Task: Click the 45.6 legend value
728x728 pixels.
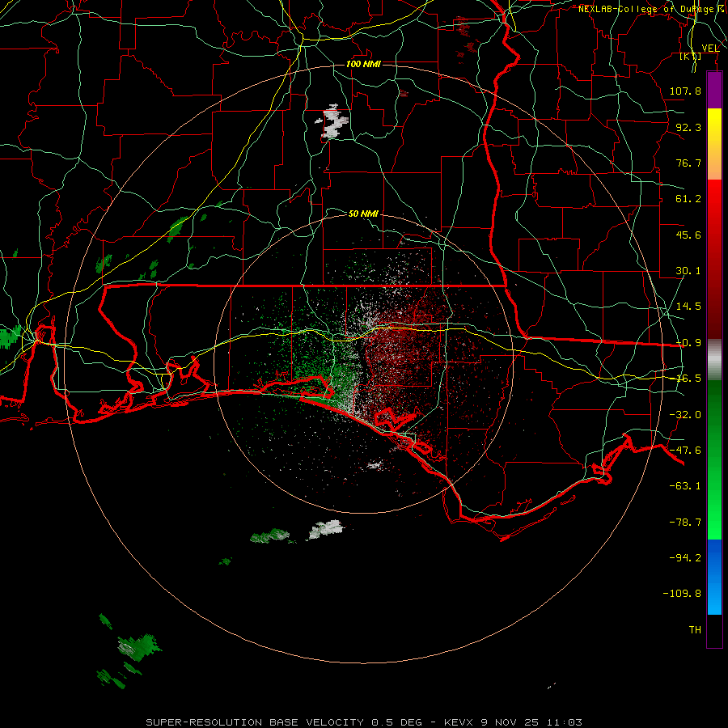Action: point(688,235)
